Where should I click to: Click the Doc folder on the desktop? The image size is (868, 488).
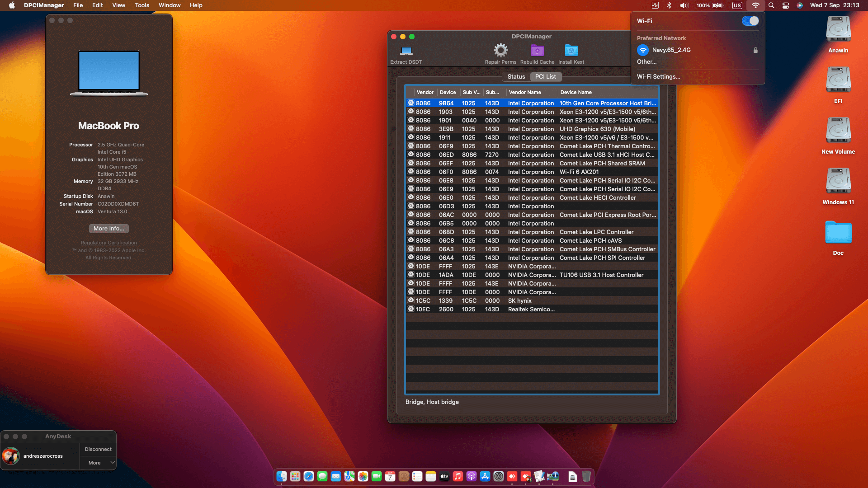tap(838, 233)
